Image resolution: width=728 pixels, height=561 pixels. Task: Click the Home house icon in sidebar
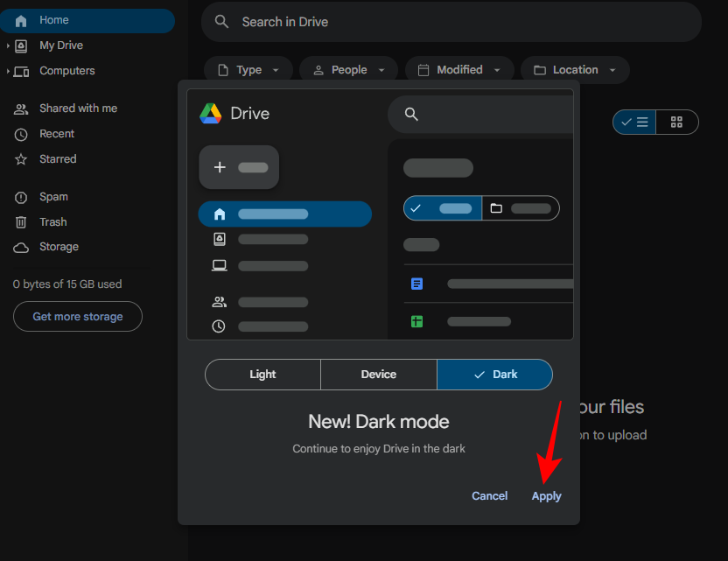pyautogui.click(x=21, y=21)
